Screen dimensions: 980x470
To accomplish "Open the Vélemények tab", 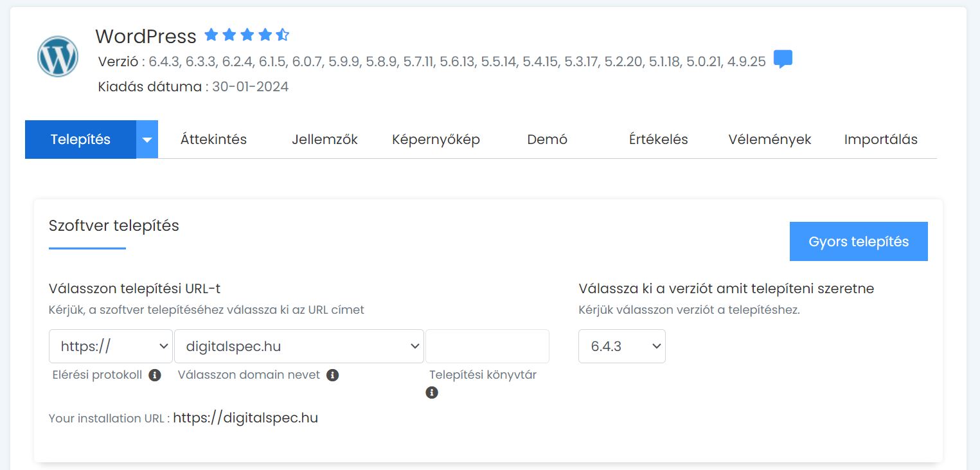I will [769, 140].
